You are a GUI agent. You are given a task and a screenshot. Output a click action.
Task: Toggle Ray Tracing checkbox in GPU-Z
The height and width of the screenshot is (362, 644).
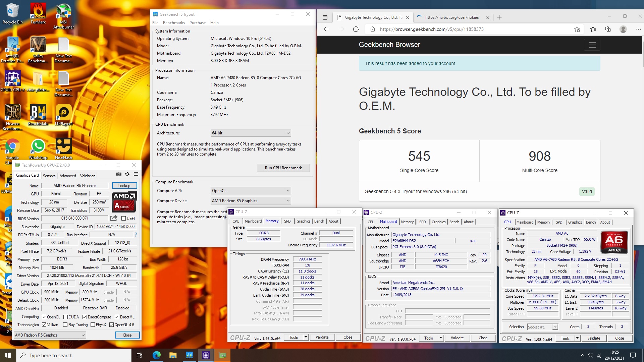[65, 325]
